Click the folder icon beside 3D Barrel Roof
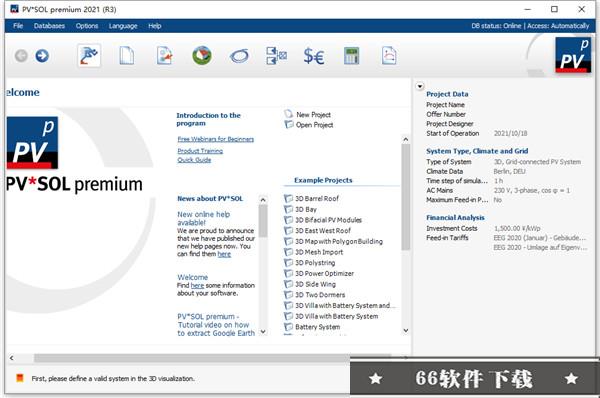The width and height of the screenshot is (600, 398). click(x=288, y=198)
